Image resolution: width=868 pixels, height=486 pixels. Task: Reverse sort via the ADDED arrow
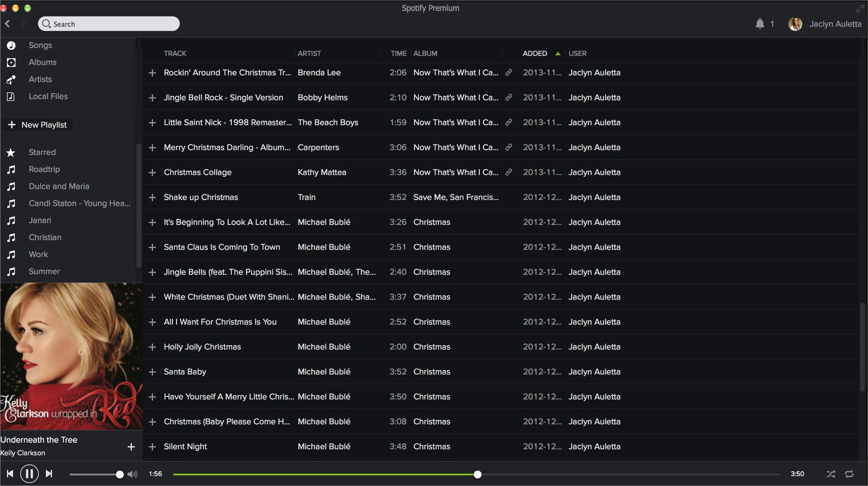tap(558, 53)
